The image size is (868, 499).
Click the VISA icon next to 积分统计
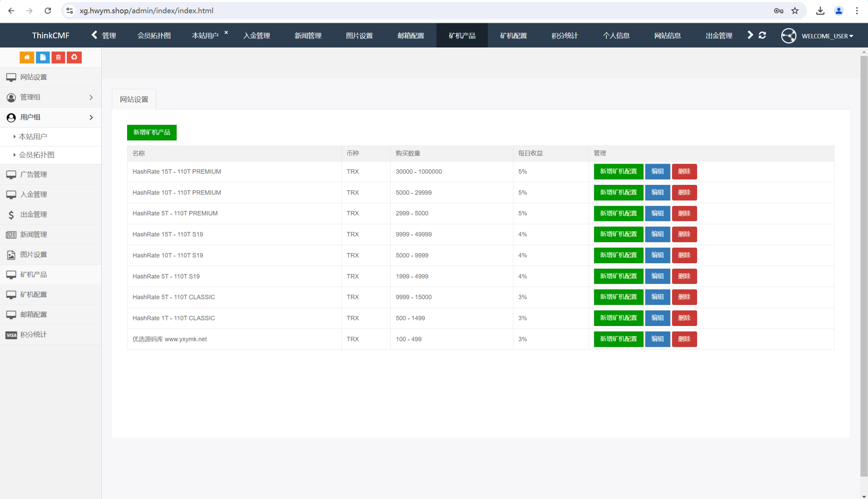[x=11, y=335]
